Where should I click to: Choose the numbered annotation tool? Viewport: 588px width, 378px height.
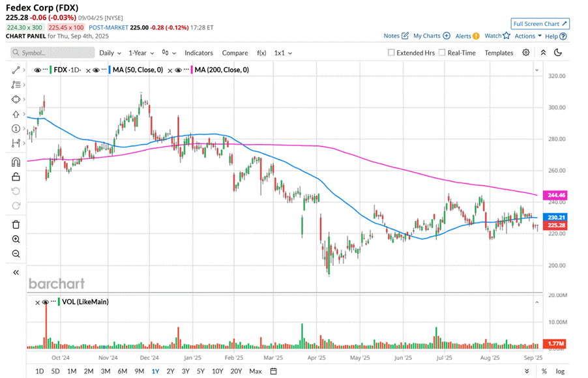[x=16, y=128]
